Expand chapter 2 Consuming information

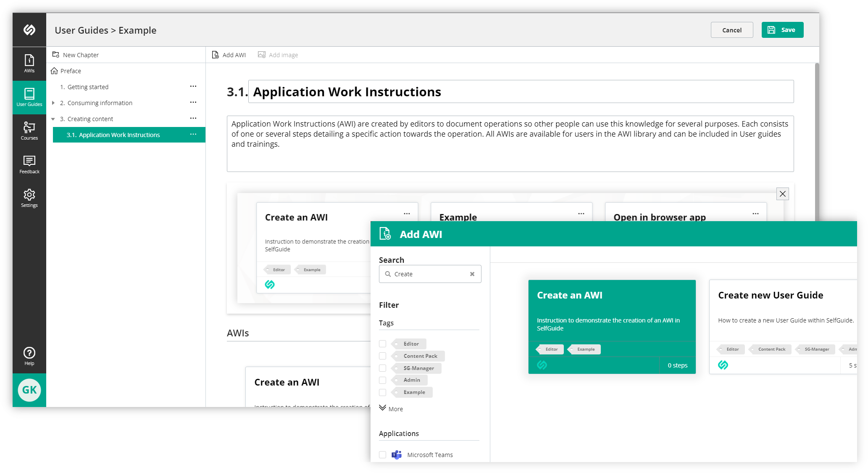(53, 103)
